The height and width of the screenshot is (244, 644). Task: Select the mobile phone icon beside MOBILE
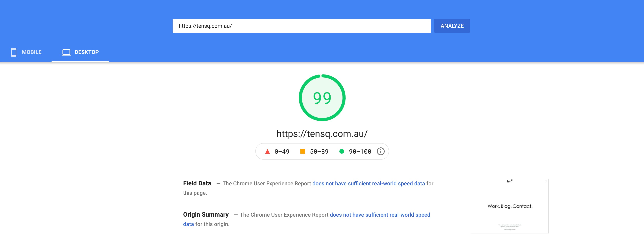(x=14, y=52)
